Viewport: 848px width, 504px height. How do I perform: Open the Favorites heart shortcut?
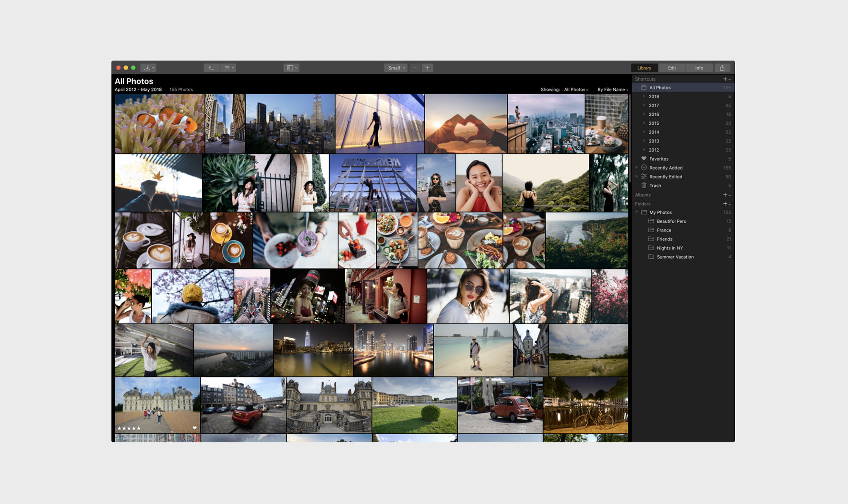click(x=658, y=159)
